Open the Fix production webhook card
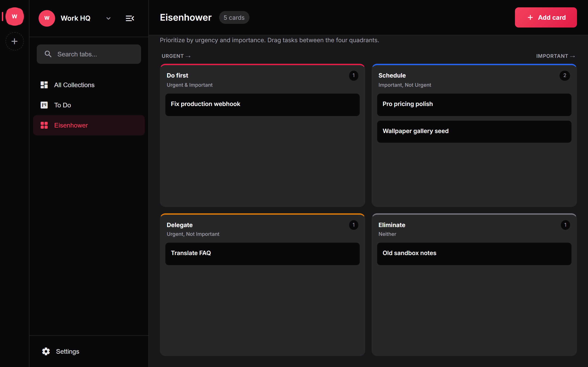 (262, 105)
